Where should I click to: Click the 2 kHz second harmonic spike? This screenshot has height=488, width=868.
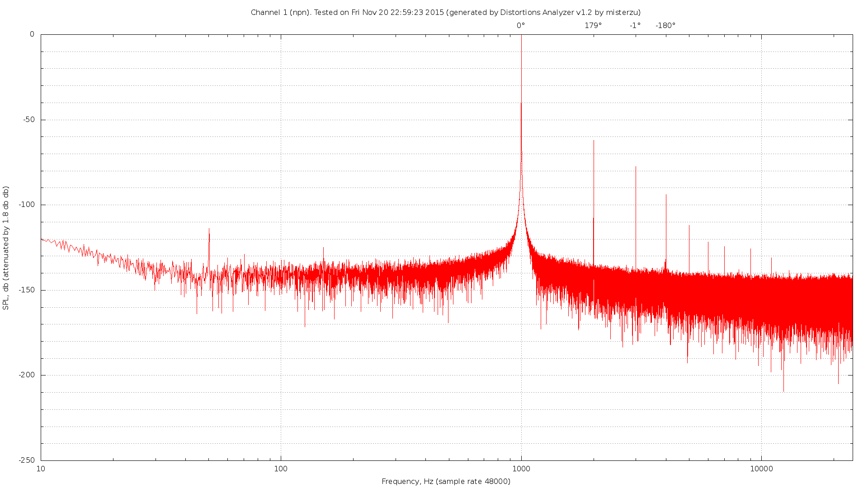[594, 203]
